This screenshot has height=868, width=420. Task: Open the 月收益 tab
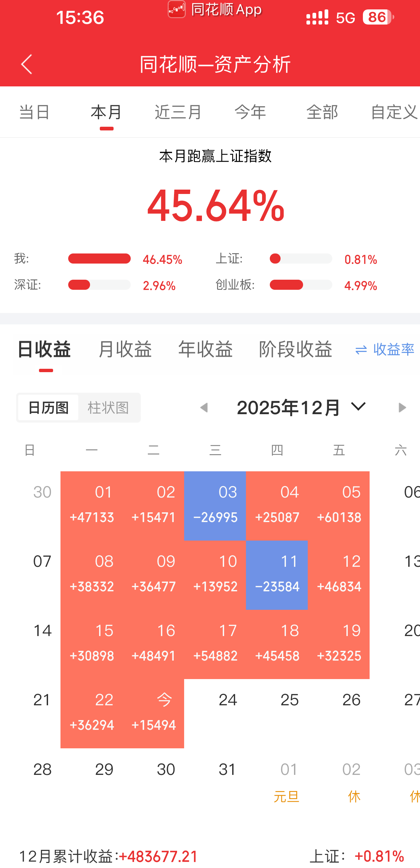coord(125,349)
